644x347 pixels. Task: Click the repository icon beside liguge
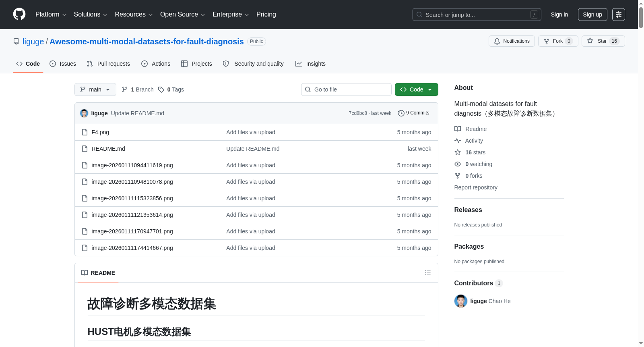[16, 42]
